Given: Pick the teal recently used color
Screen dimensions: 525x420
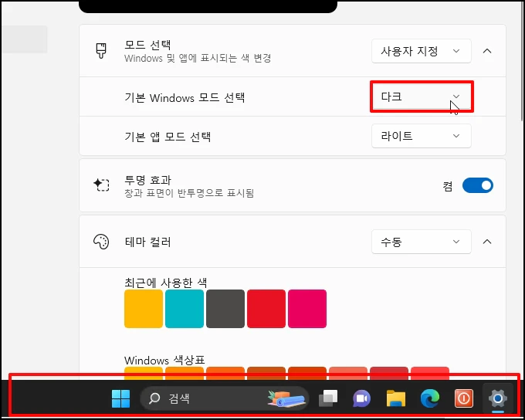Looking at the screenshot, I should coord(185,309).
